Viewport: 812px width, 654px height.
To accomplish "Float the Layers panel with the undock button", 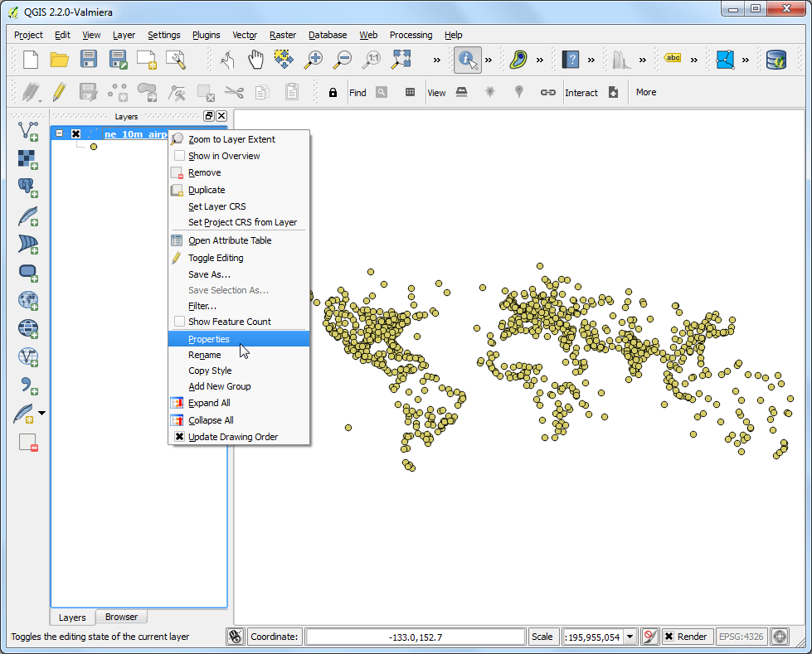I will [209, 116].
